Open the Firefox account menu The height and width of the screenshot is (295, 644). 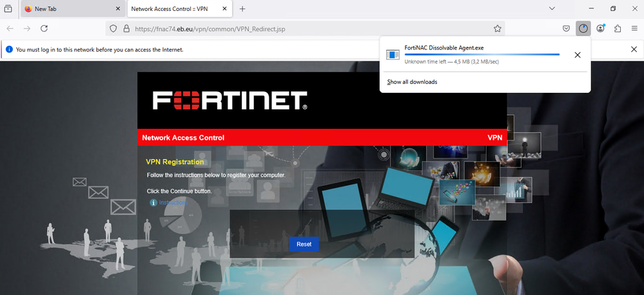click(600, 28)
